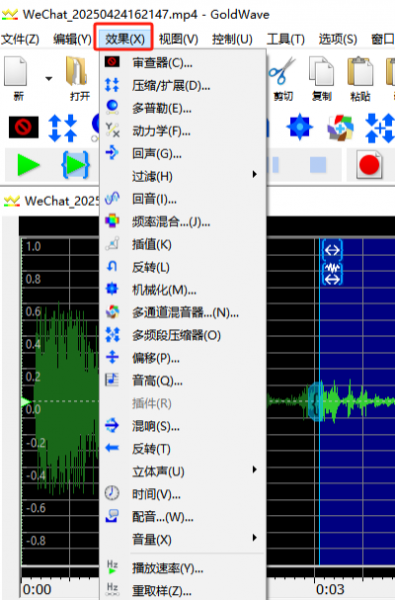Expand the 音量(X) submenu

(x=183, y=540)
